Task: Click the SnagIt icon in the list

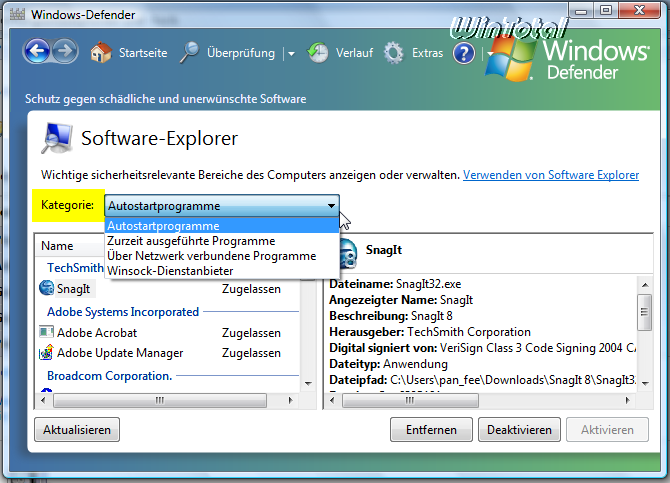Action: (46, 288)
